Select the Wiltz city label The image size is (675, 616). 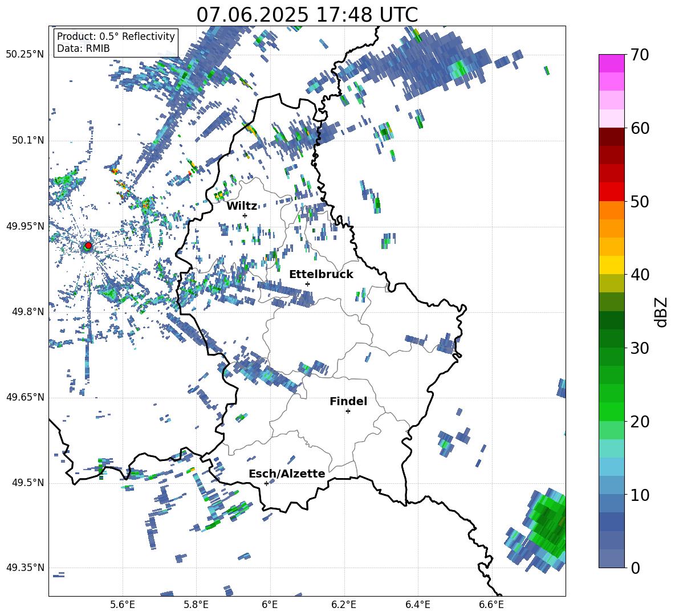tap(242, 206)
